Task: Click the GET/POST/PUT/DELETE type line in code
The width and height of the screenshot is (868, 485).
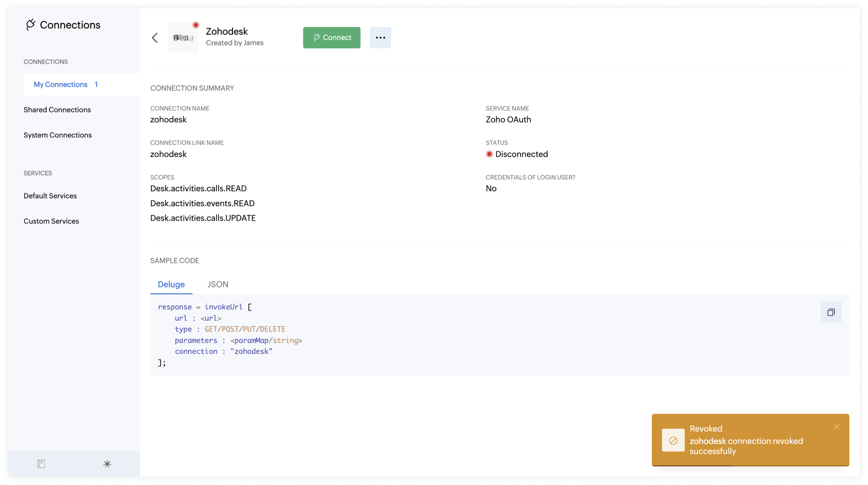Action: coord(230,329)
